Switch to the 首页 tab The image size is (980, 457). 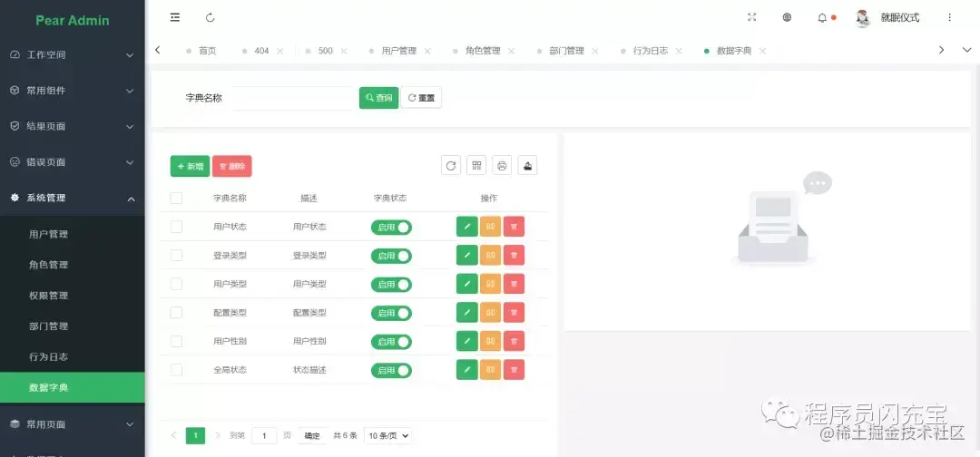(x=201, y=51)
